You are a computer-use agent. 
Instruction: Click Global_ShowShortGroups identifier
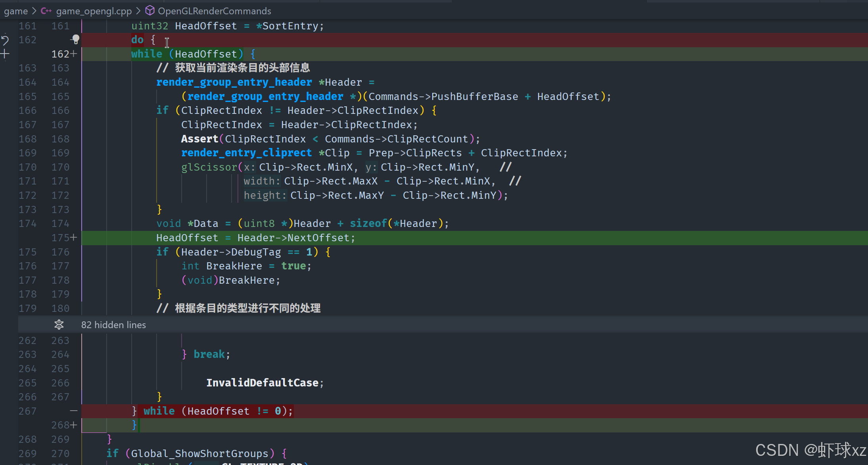200,453
